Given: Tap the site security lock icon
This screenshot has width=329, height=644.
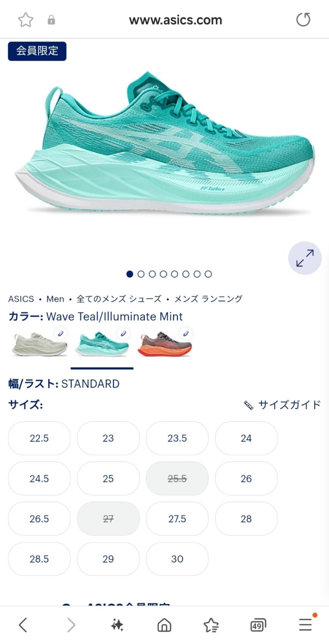Looking at the screenshot, I should pos(51,20).
